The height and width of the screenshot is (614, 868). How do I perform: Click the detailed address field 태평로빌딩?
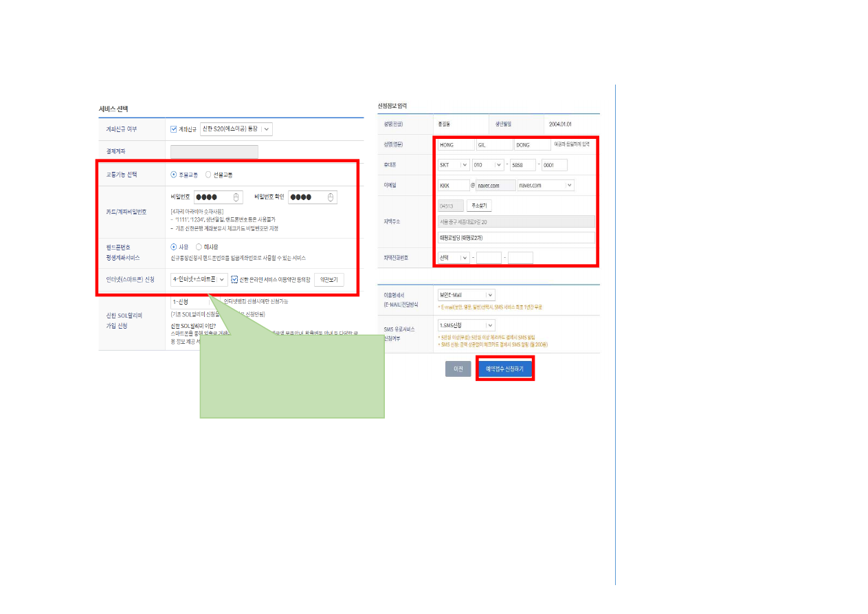click(515, 237)
